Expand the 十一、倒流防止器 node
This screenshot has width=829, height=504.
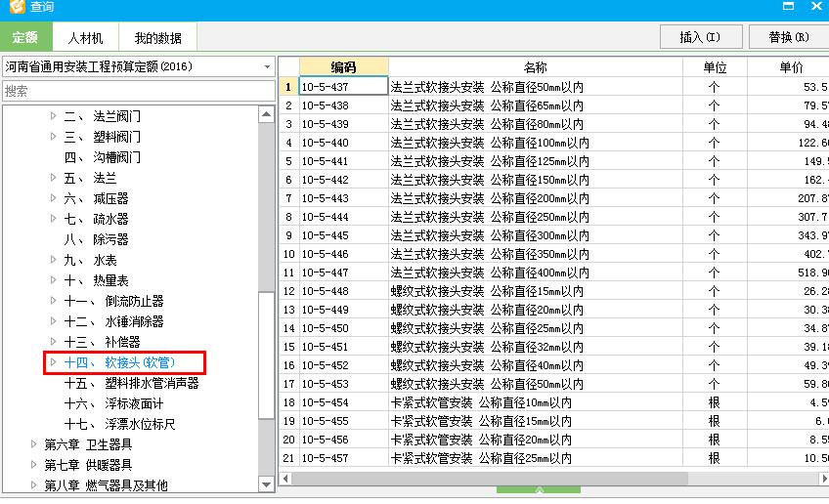(x=53, y=301)
